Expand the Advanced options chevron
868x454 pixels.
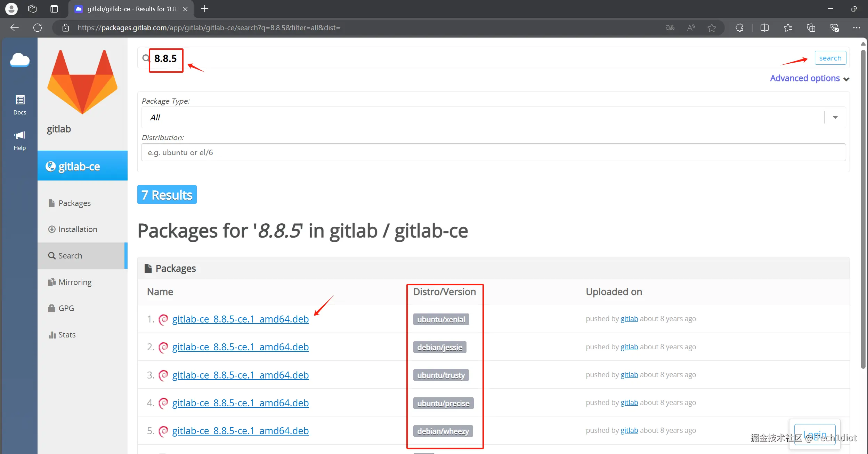click(846, 79)
